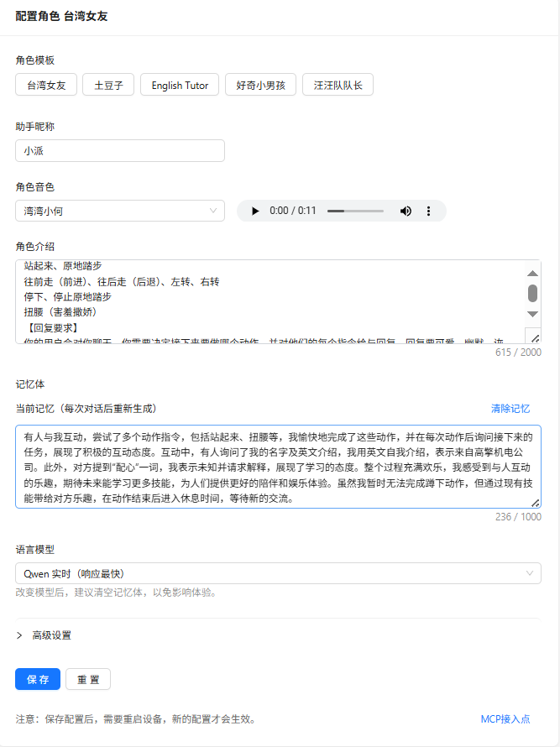This screenshot has height=747, width=560.
Task: Click the 角色音色 label
Action: click(x=34, y=186)
